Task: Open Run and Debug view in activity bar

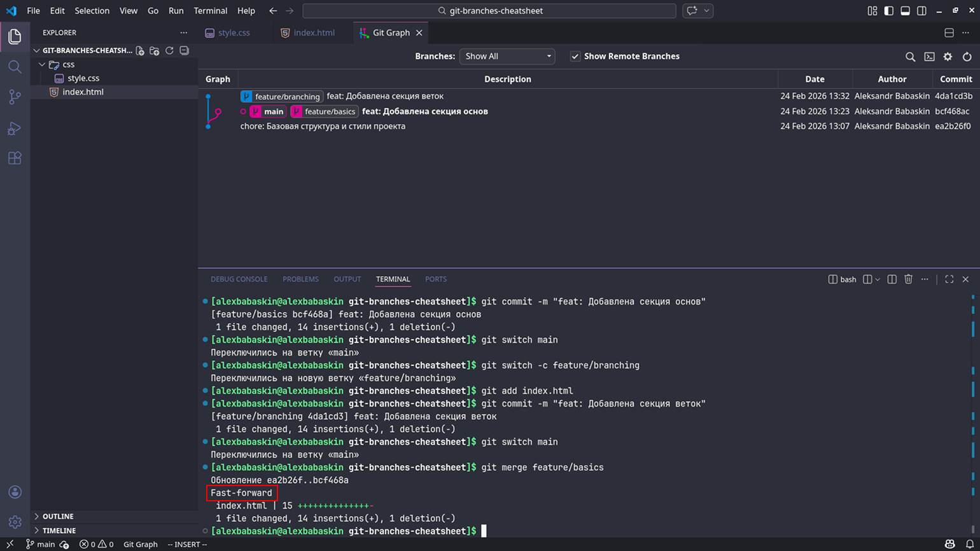Action: 15,128
